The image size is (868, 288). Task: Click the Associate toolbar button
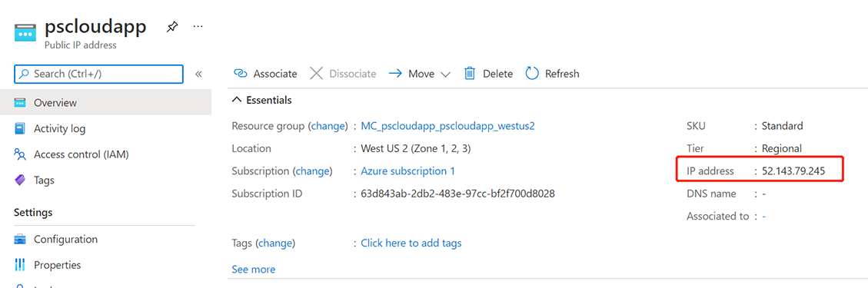[x=265, y=74]
